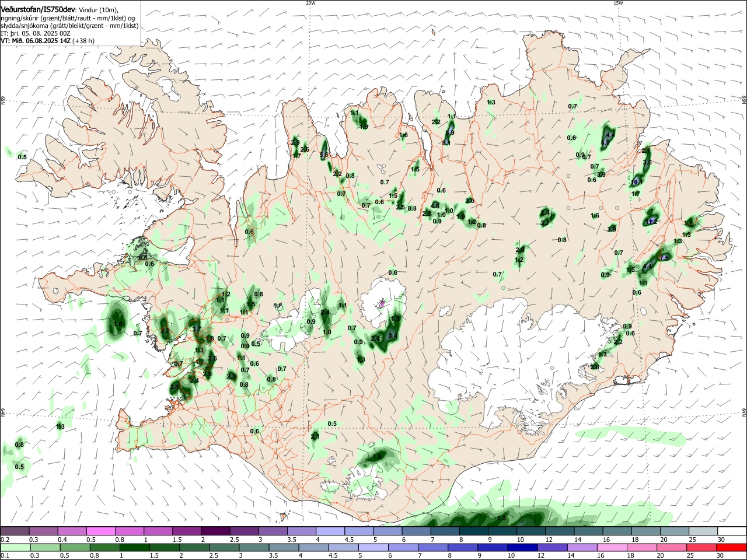
Task: Click the 15W longitude label
Action: (618, 3)
